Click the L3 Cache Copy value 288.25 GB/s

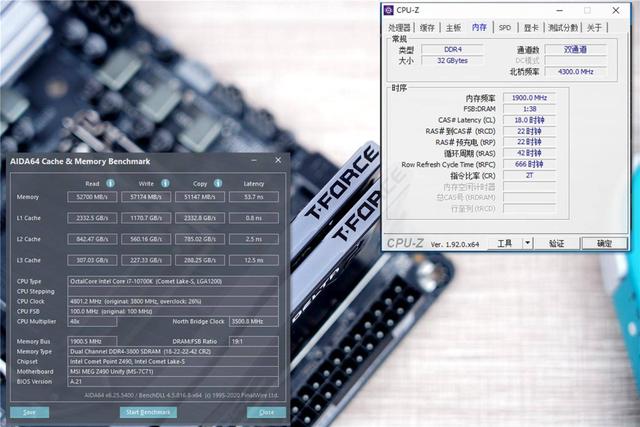pyautogui.click(x=200, y=260)
